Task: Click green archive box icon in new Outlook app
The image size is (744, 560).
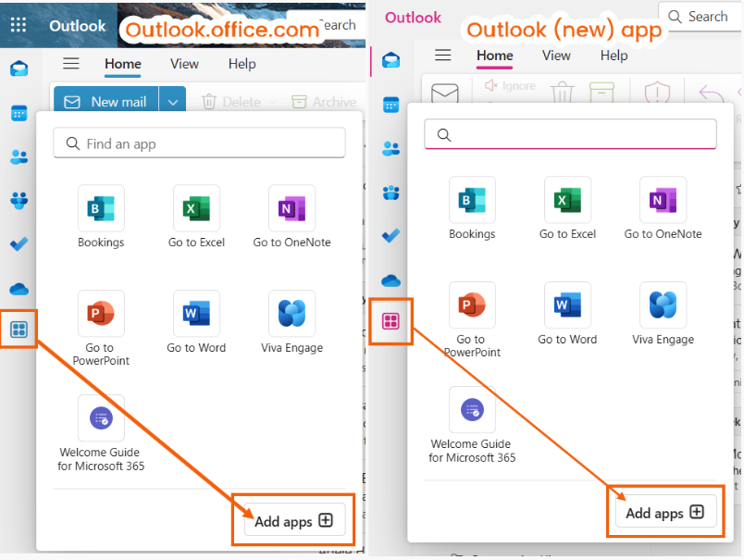Action: [601, 92]
